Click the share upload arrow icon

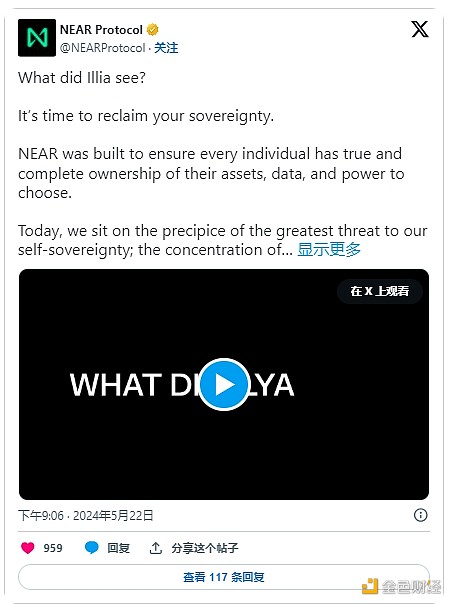155,548
